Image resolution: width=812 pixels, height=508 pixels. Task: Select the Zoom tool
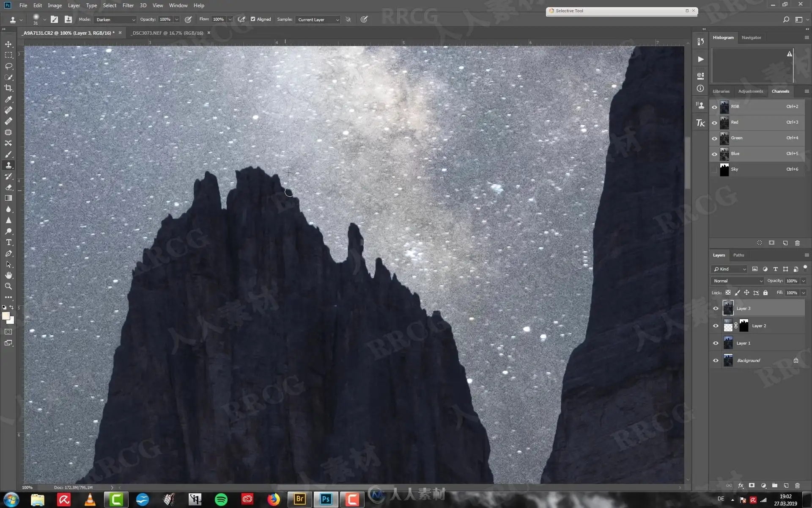pyautogui.click(x=8, y=286)
